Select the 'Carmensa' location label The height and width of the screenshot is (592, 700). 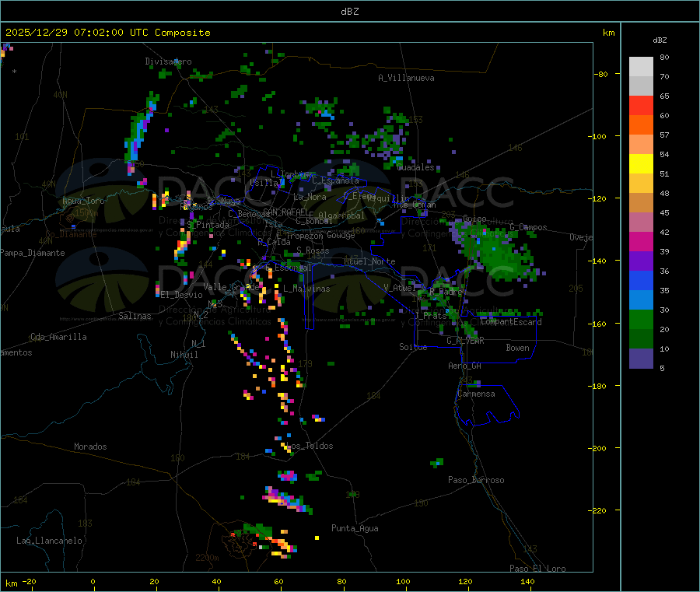click(x=476, y=394)
